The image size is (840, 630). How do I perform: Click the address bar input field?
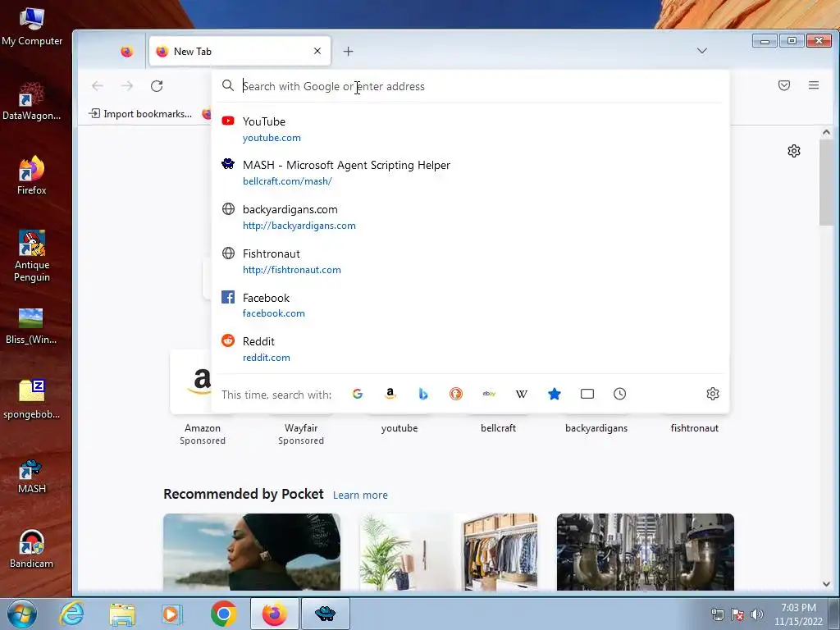(x=470, y=86)
